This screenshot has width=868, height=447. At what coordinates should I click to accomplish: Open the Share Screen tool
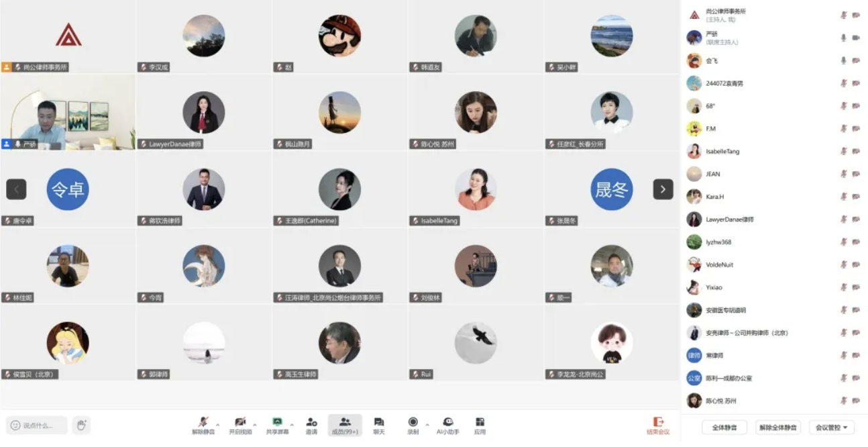[x=276, y=422]
